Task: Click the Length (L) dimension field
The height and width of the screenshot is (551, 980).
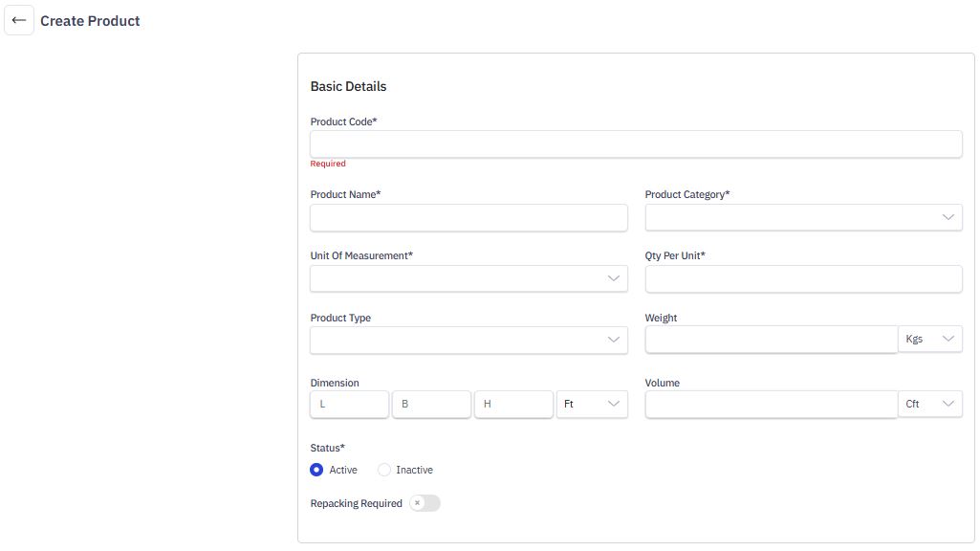Action: click(x=349, y=404)
